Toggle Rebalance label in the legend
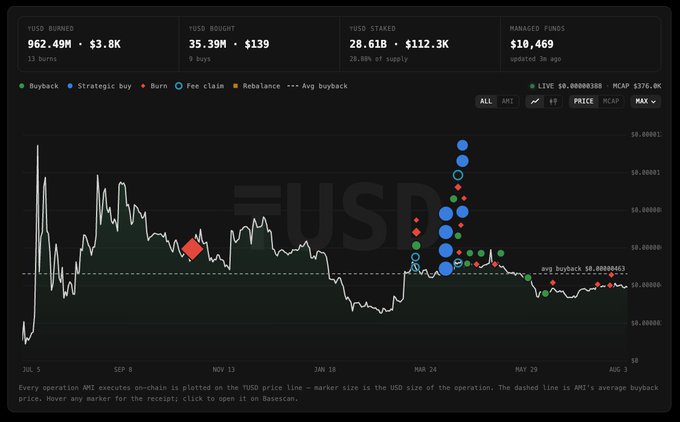 (x=262, y=86)
